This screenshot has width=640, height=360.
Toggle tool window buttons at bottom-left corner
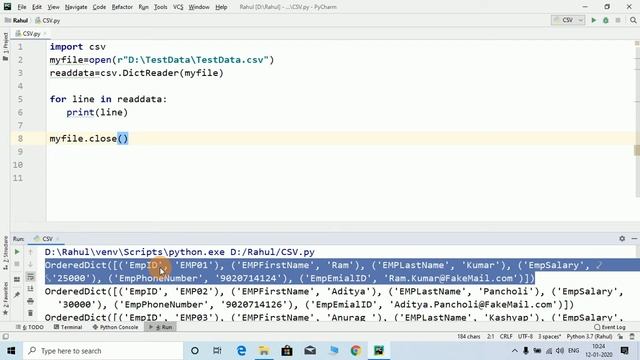pos(5,337)
